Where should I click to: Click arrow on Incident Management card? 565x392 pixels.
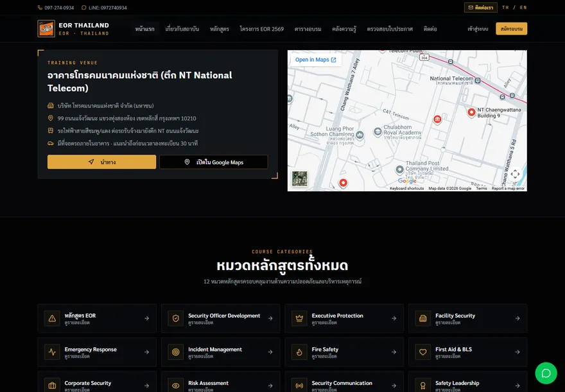click(x=270, y=352)
